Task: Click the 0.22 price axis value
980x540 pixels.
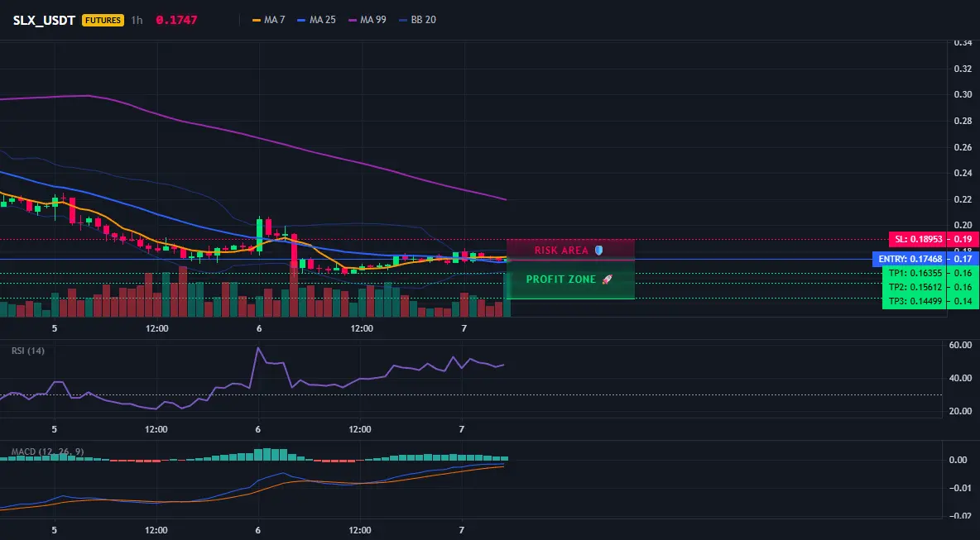Action: click(x=963, y=199)
